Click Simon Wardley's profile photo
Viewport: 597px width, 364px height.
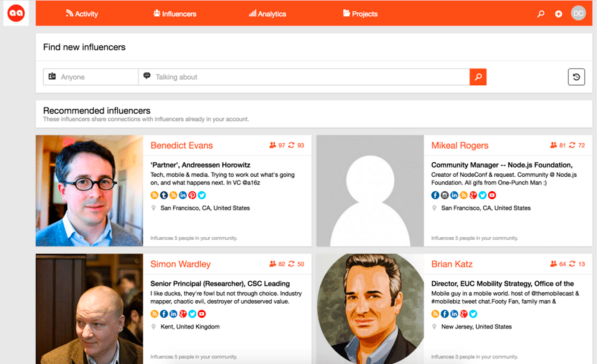click(x=89, y=309)
